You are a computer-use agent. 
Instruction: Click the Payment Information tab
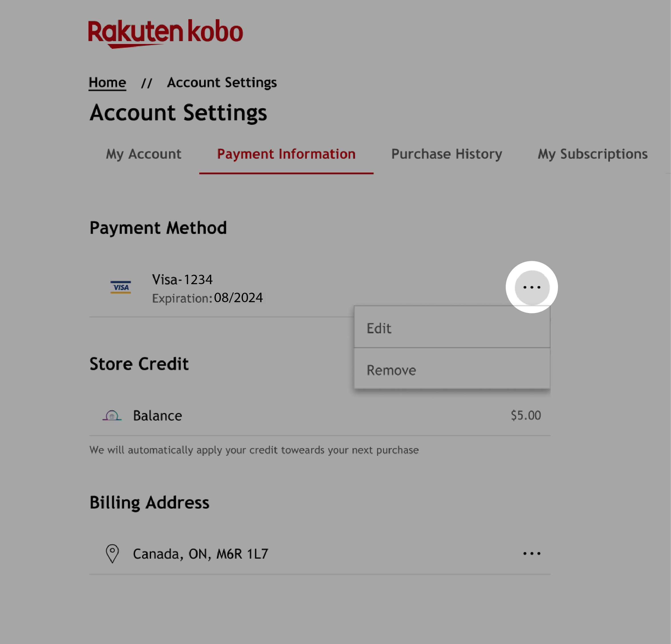tap(286, 154)
